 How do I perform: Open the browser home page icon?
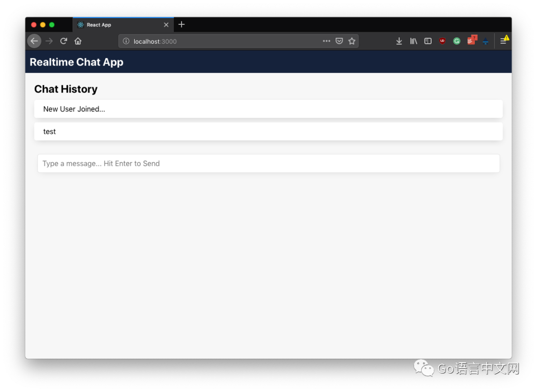(x=78, y=41)
